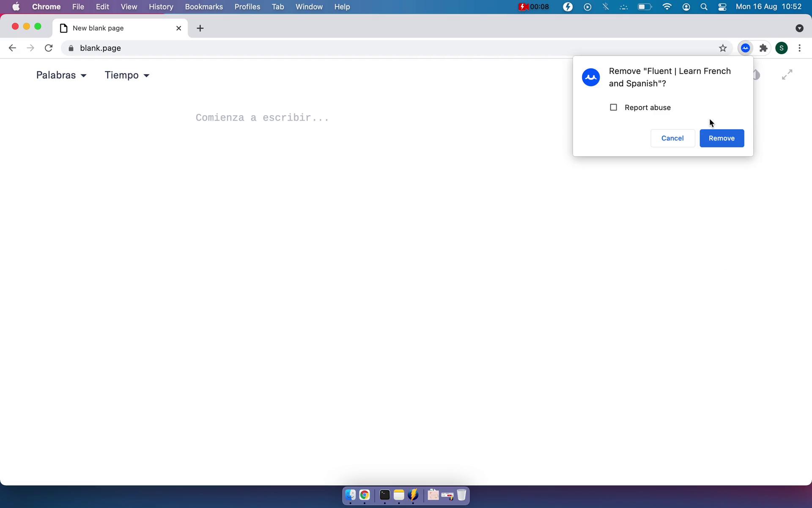The height and width of the screenshot is (508, 812).
Task: Open the File menu
Action: click(x=78, y=7)
